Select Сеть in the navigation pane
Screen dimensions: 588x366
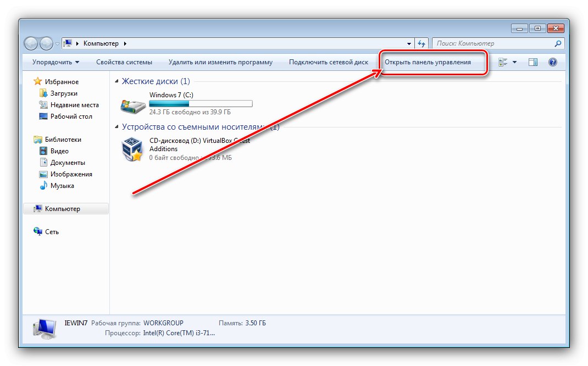(50, 231)
